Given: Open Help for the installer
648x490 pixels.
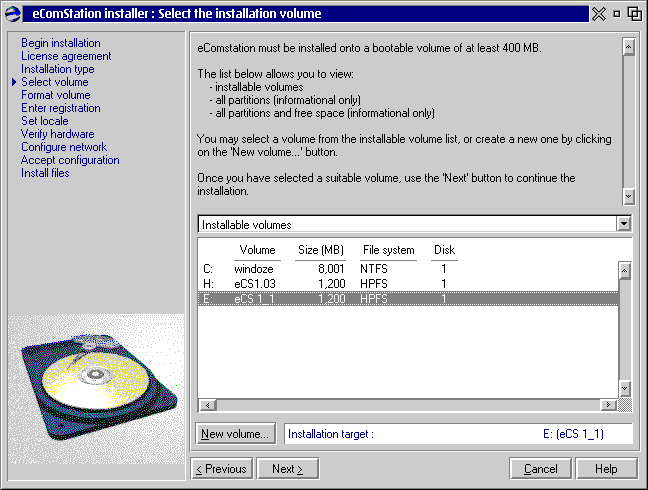Looking at the screenshot, I should pos(606,469).
